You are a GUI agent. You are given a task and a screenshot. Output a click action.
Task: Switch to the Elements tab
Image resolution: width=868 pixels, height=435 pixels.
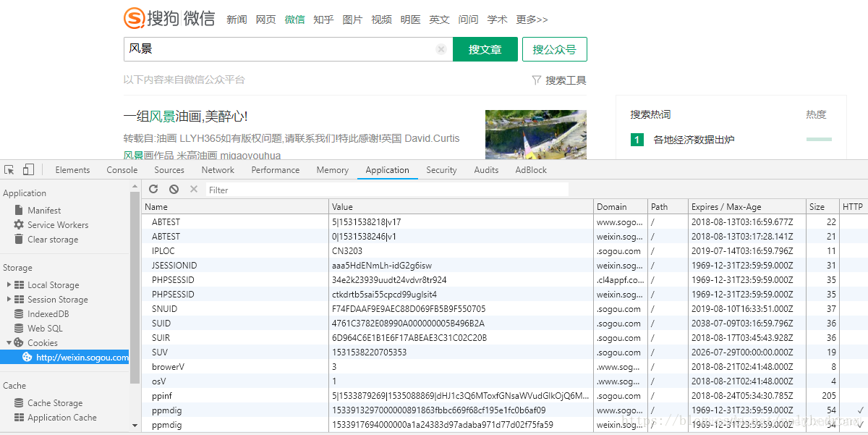[x=72, y=170]
